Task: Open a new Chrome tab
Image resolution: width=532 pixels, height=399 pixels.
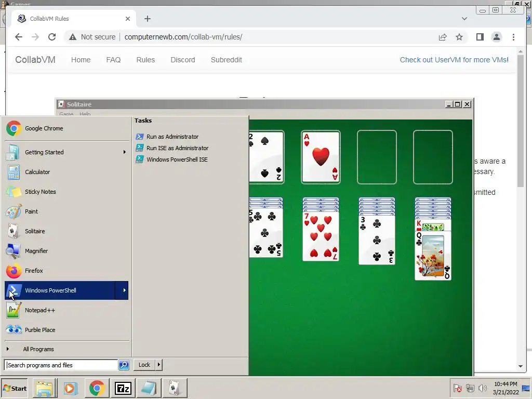Action: (x=147, y=19)
